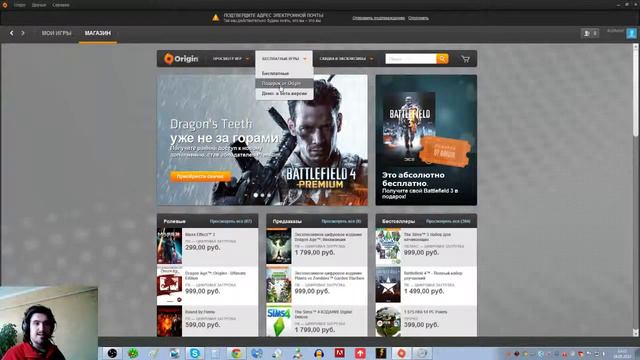The height and width of the screenshot is (360, 640).
Task: Click the Origin logo in store header
Action: [181, 59]
